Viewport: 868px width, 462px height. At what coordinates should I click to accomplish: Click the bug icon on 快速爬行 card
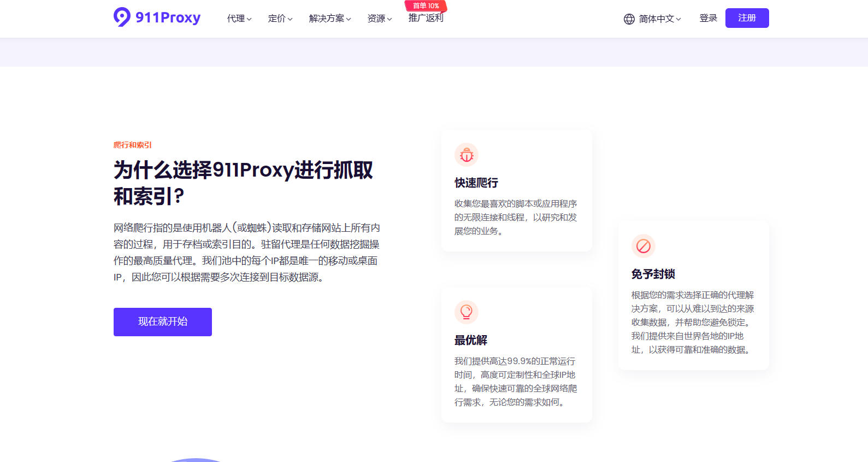pyautogui.click(x=467, y=155)
